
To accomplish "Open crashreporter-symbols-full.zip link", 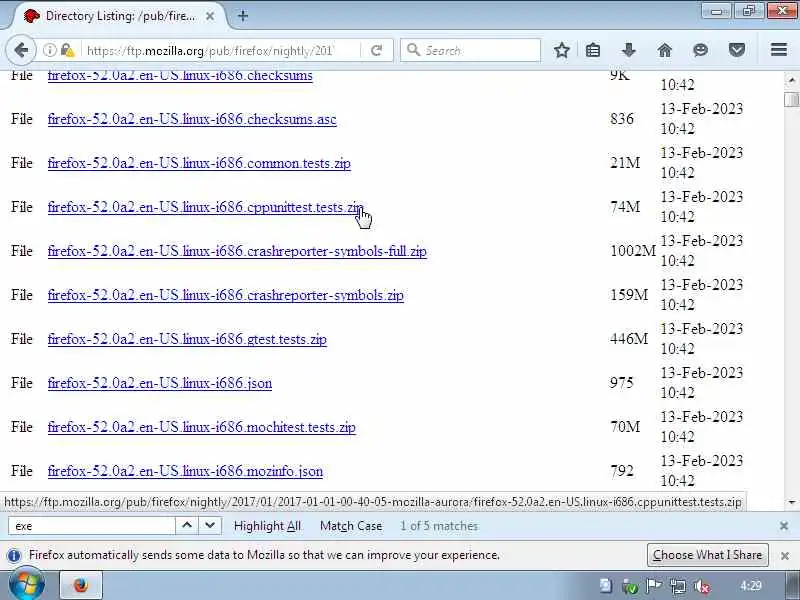I will pyautogui.click(x=237, y=251).
